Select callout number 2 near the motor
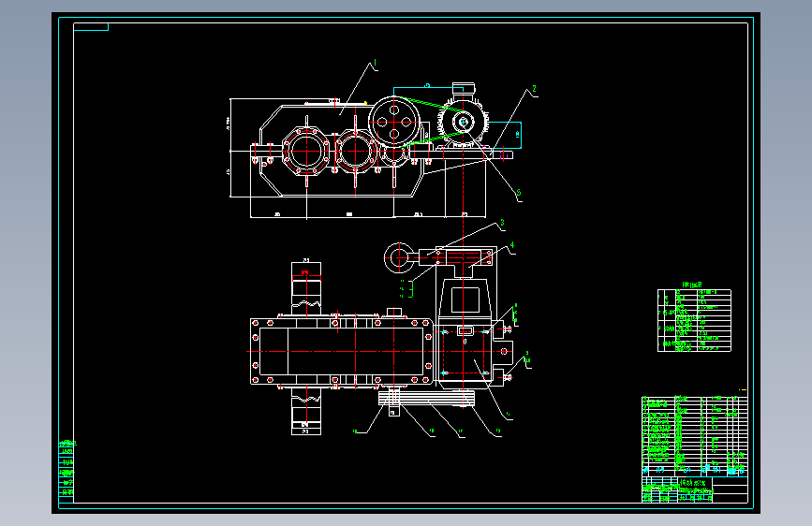 pyautogui.click(x=534, y=89)
